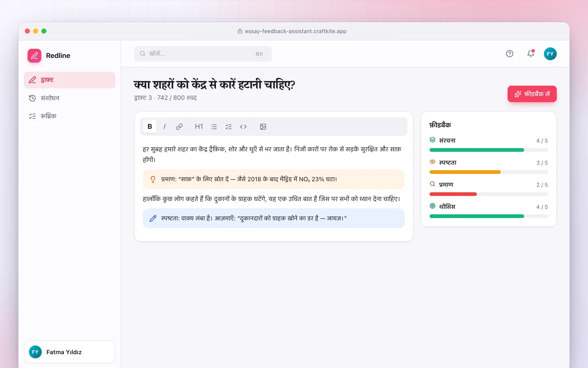Image resolution: width=588 pixels, height=368 pixels.
Task: Focus the खोजें search field
Action: 203,54
